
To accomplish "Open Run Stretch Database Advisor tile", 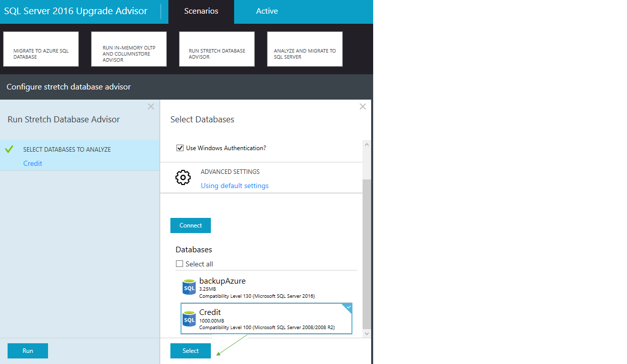I will [x=217, y=49].
